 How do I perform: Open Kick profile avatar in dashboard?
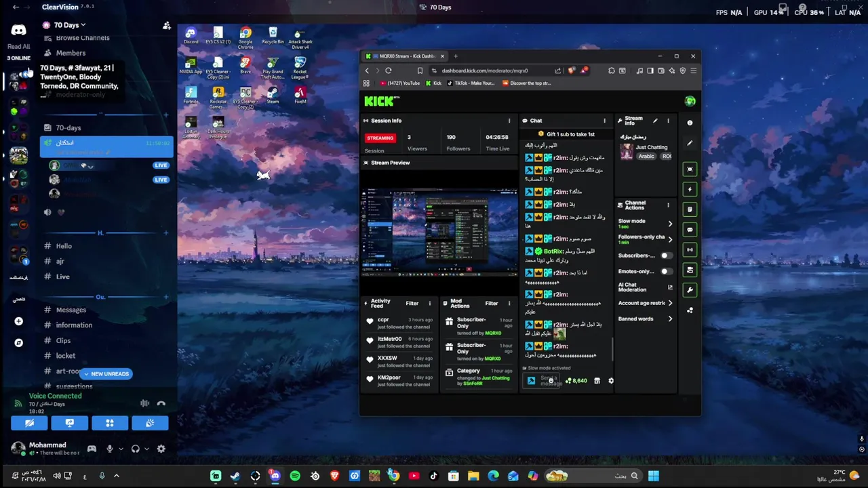(x=690, y=101)
